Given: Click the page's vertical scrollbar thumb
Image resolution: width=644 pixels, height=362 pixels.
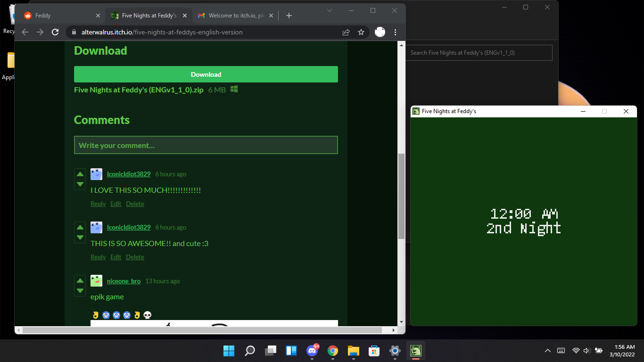Looking at the screenshot, I should (x=402, y=196).
